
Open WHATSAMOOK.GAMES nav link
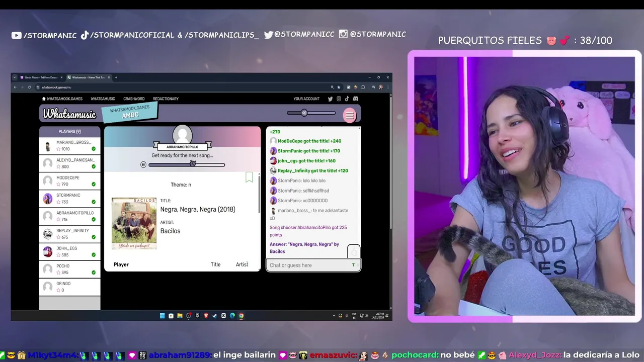tap(64, 99)
